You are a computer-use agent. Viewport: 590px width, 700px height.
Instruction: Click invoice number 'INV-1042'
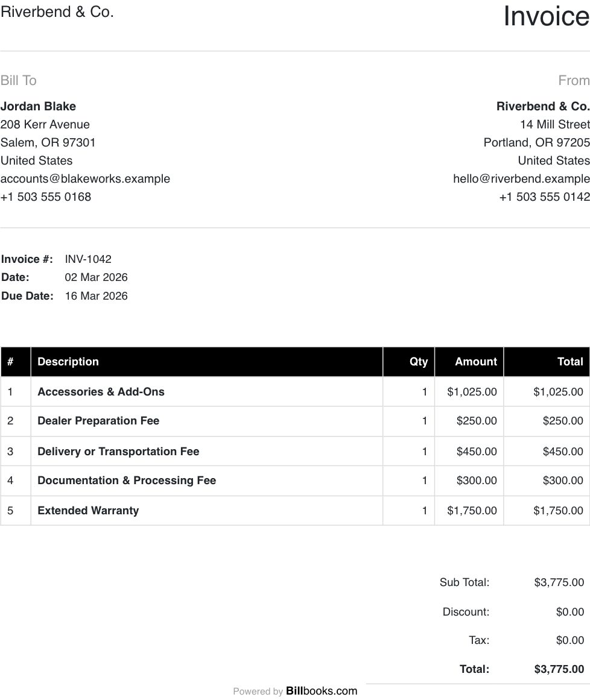(88, 259)
